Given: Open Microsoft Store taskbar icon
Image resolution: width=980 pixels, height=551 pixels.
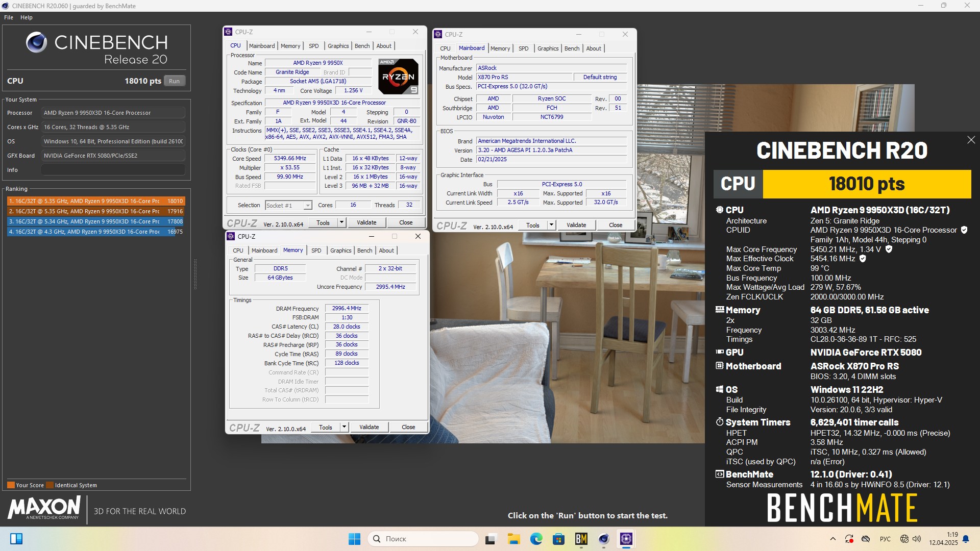Looking at the screenshot, I should click(x=558, y=539).
